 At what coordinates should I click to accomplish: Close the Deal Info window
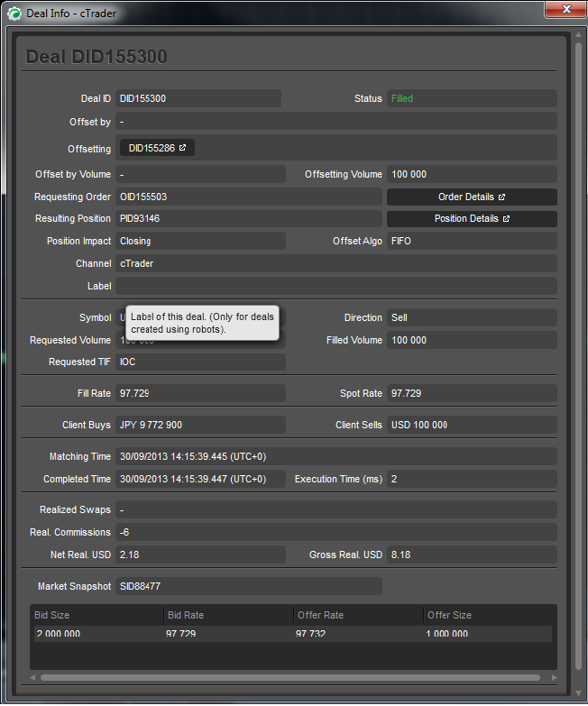click(x=565, y=9)
